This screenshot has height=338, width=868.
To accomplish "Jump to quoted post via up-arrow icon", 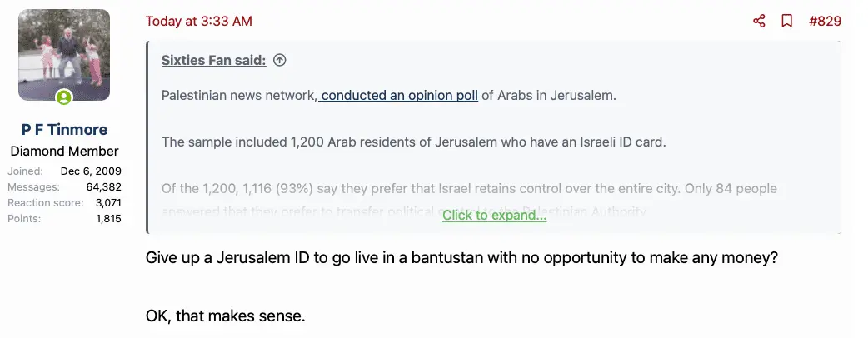I will tap(280, 60).
